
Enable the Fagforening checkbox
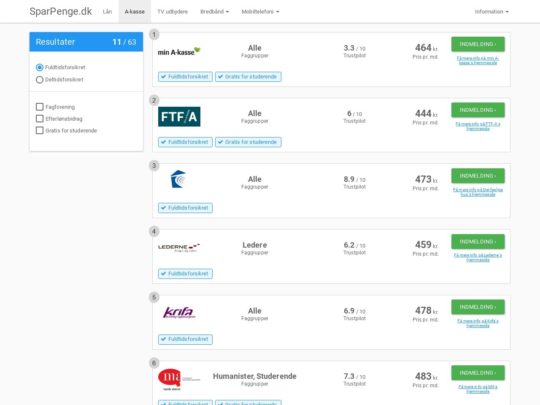40,107
